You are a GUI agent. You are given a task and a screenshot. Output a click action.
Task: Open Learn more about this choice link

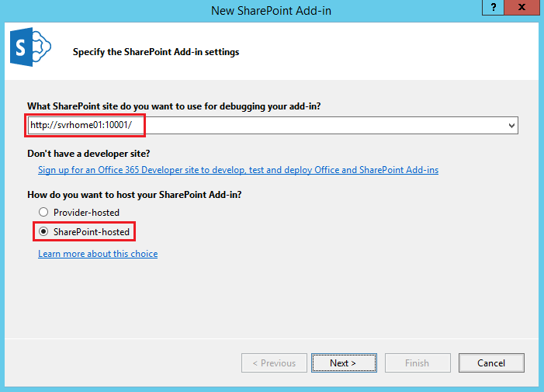(98, 254)
